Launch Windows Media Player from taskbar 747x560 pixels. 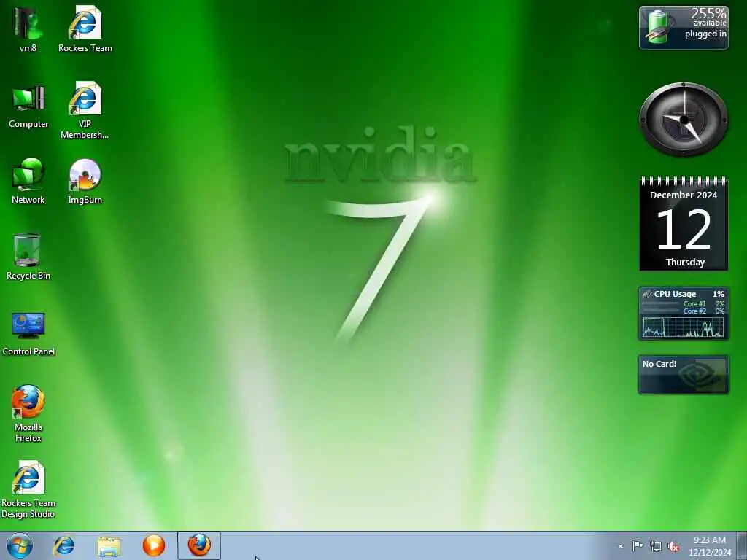coord(154,545)
